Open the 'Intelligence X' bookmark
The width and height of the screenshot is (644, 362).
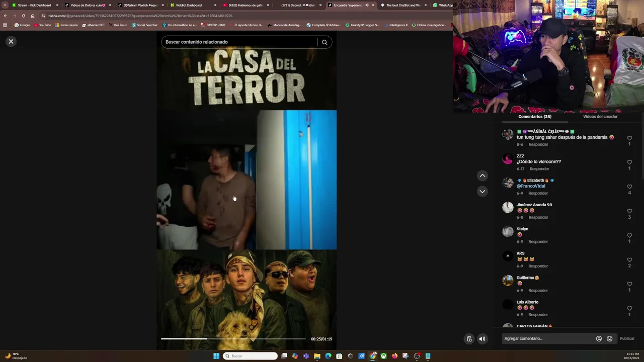coord(396,25)
